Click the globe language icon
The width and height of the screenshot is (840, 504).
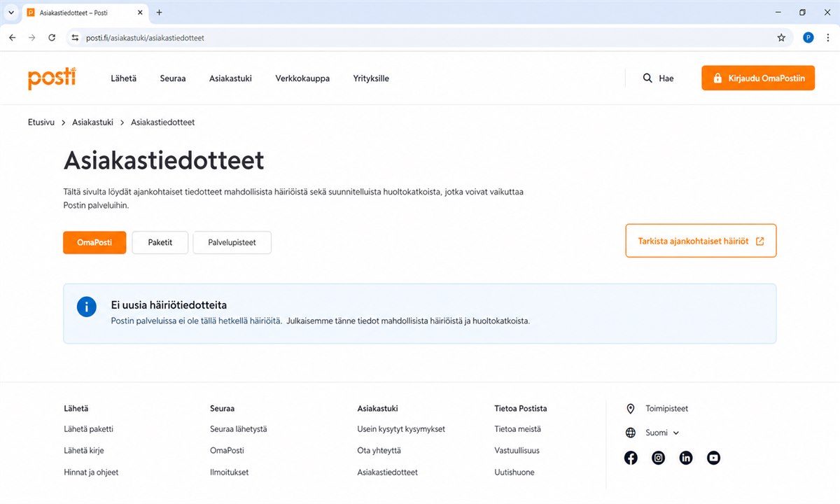tap(631, 433)
